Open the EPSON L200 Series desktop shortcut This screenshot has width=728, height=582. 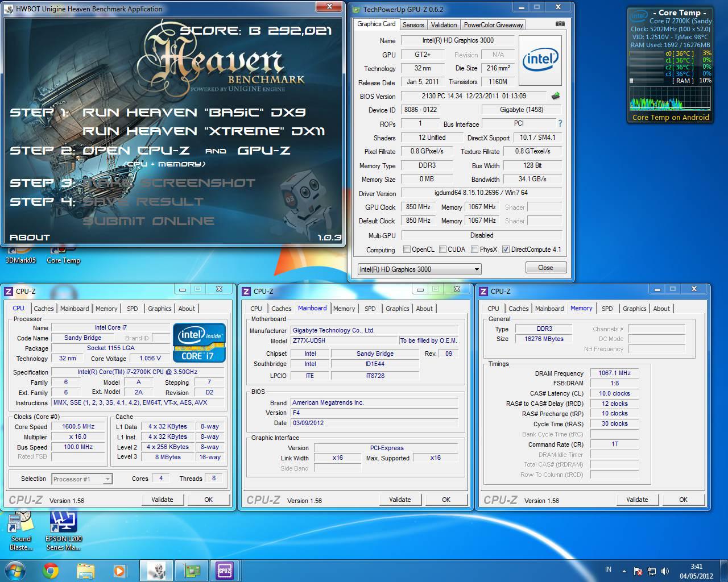pyautogui.click(x=64, y=530)
